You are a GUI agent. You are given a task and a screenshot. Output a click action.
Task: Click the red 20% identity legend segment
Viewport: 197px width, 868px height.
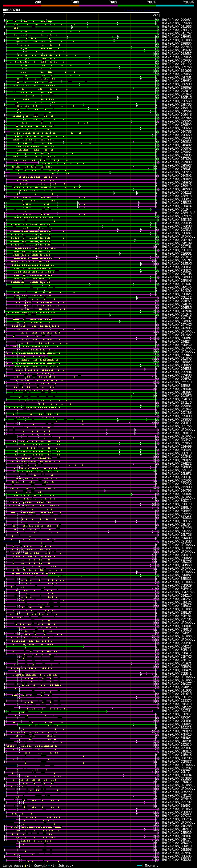[22, 6]
